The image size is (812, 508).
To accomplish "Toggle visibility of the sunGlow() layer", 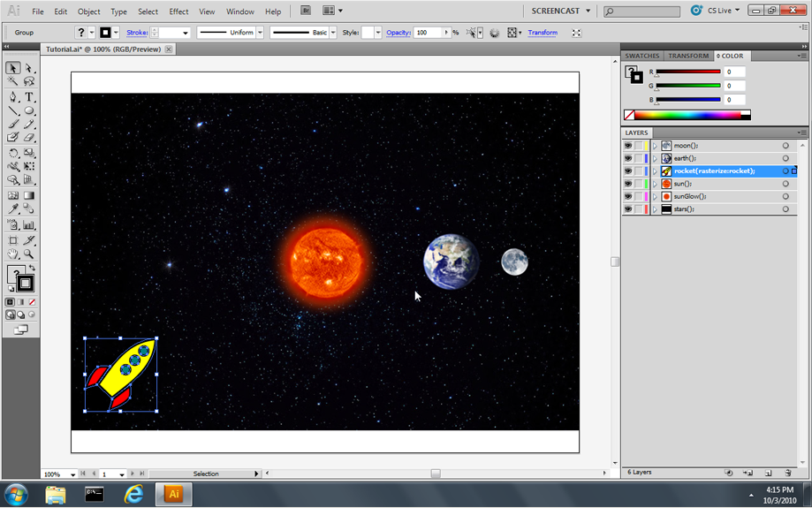I will coord(628,196).
